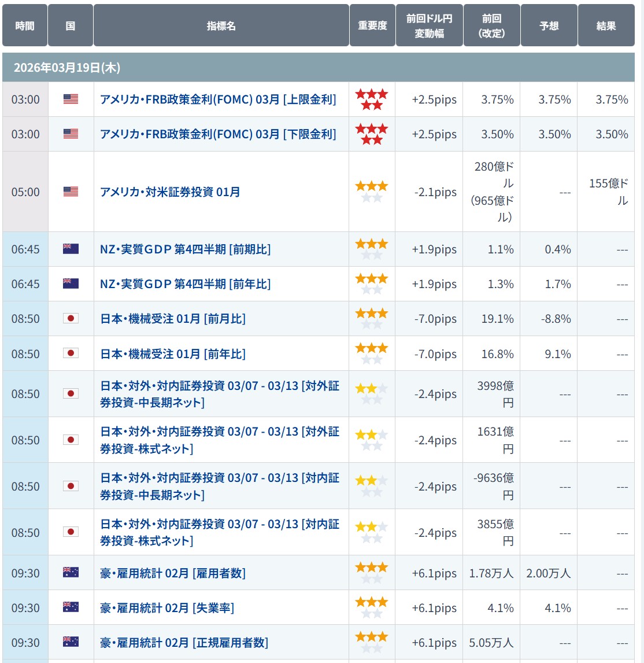The image size is (644, 663).
Task: Click the 2026年03月19日(木) date bar
Action: pos(318,68)
